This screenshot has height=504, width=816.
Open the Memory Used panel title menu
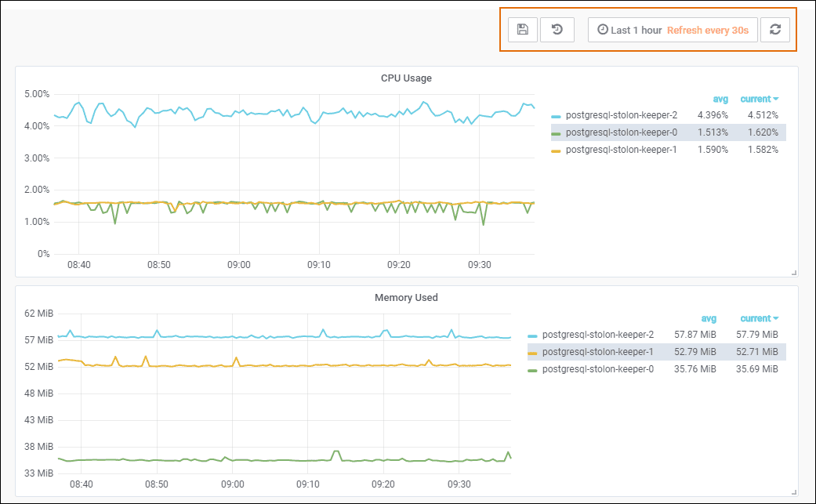[x=406, y=298]
